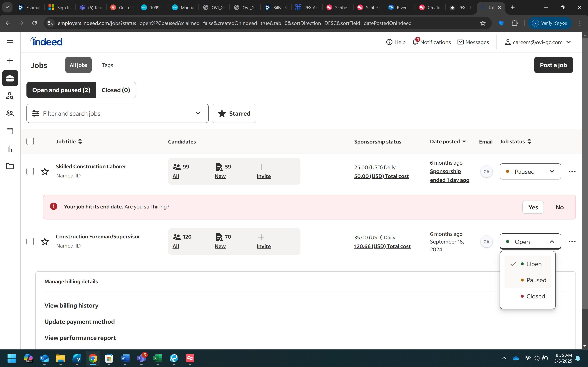The height and width of the screenshot is (367, 588).
Task: Tick the Construction Foreman/Supervisor checkbox
Action: [x=30, y=241]
